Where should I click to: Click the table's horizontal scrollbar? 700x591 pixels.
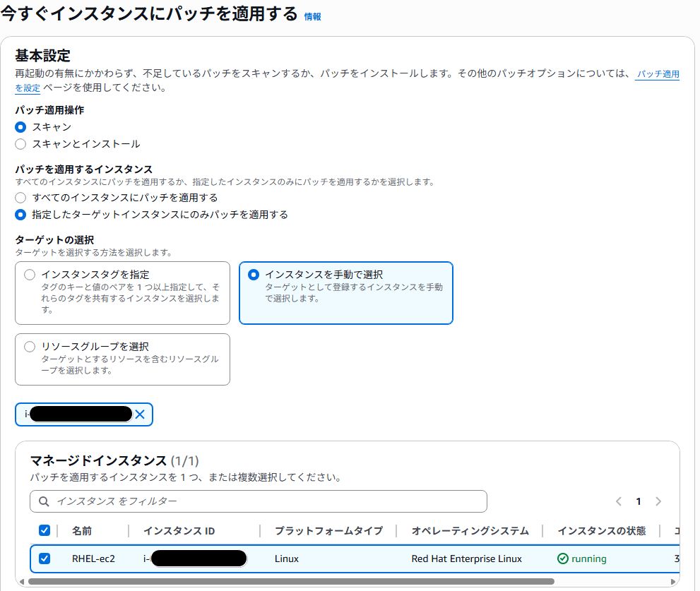coord(283,581)
